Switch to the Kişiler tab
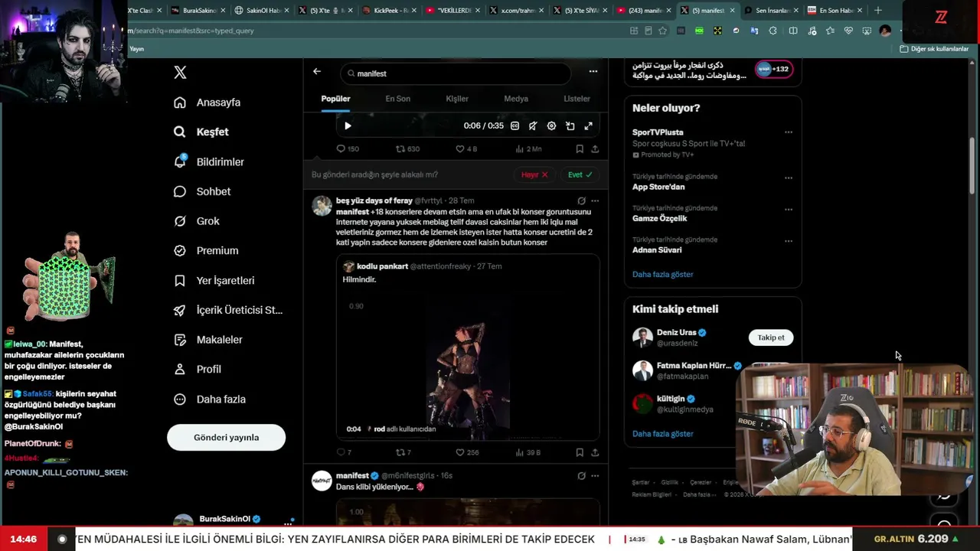 [x=457, y=99]
